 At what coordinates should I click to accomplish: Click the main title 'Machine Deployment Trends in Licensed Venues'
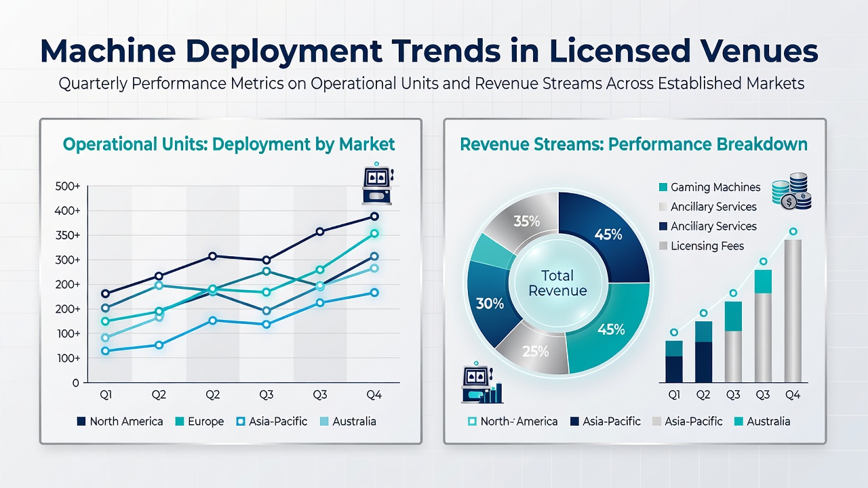[x=429, y=52]
